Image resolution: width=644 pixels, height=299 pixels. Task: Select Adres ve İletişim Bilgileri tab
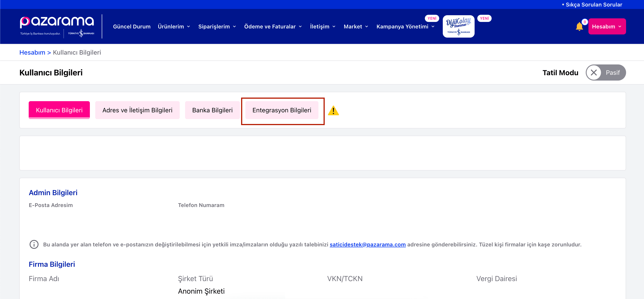click(137, 110)
